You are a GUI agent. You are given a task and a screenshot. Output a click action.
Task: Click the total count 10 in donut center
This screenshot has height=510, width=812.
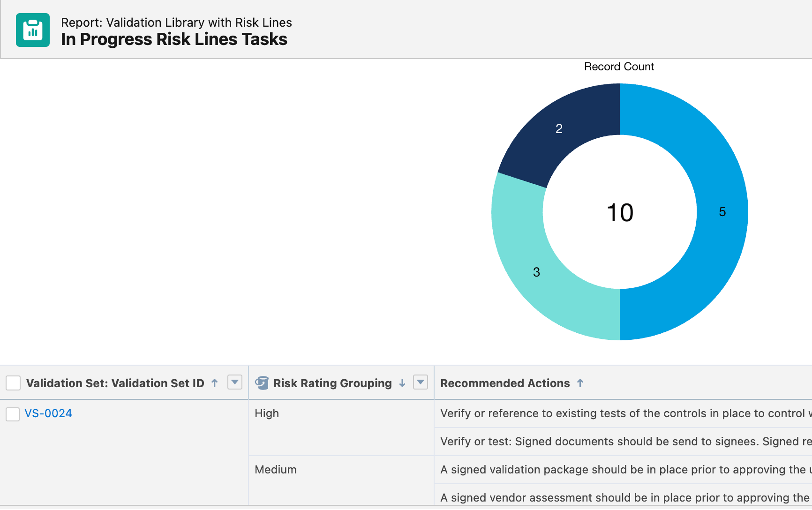point(620,212)
